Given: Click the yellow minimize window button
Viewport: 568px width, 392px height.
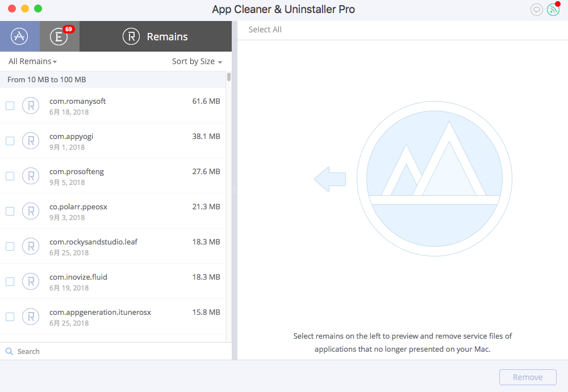Looking at the screenshot, I should click(x=25, y=9).
